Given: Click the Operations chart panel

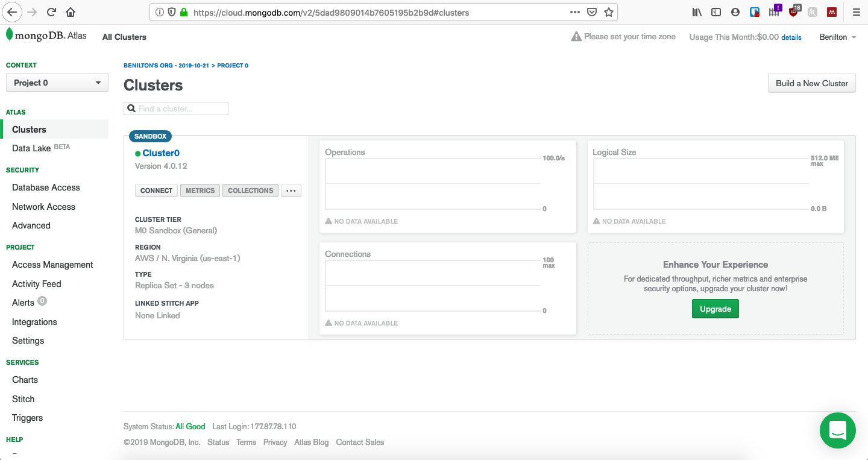Looking at the screenshot, I should coord(448,186).
